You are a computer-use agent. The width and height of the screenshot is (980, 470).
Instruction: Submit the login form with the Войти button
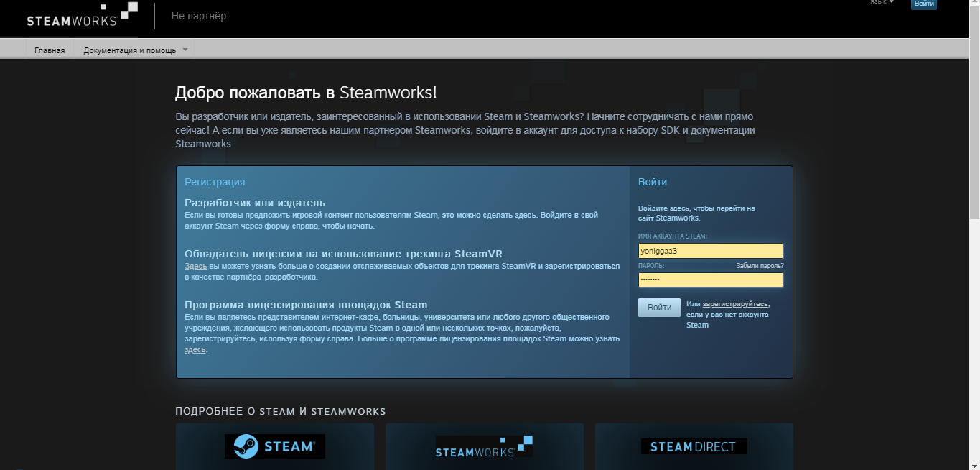pyautogui.click(x=659, y=308)
